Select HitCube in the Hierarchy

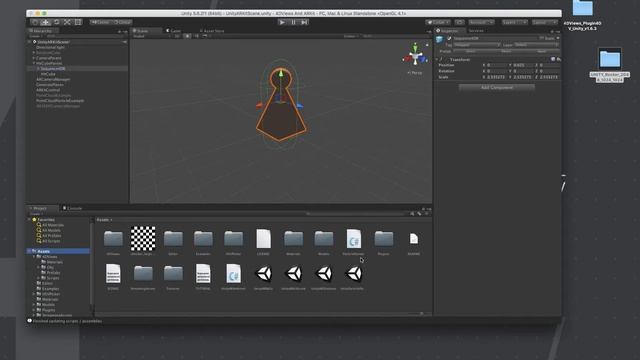click(48, 74)
